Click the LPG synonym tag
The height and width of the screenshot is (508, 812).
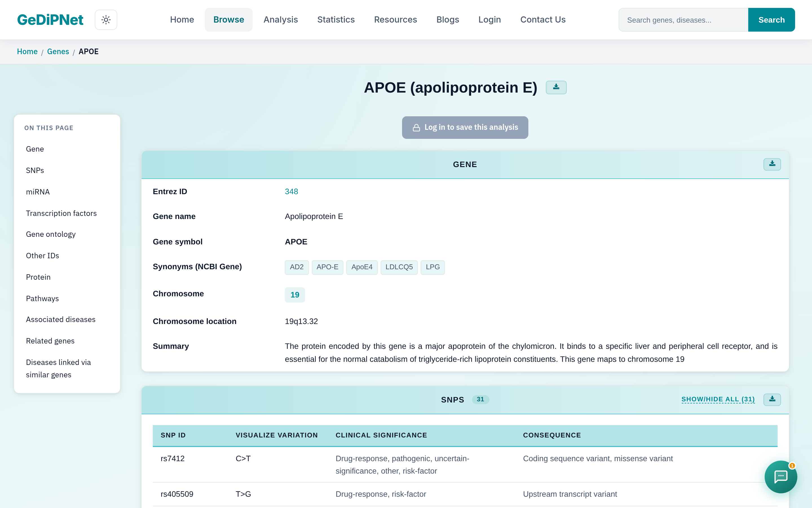pyautogui.click(x=433, y=267)
